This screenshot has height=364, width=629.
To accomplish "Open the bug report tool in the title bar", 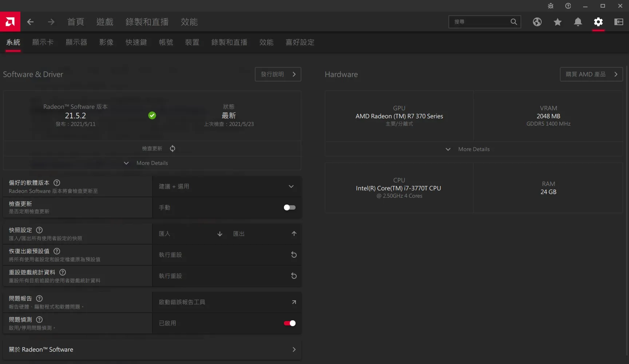I will (550, 6).
